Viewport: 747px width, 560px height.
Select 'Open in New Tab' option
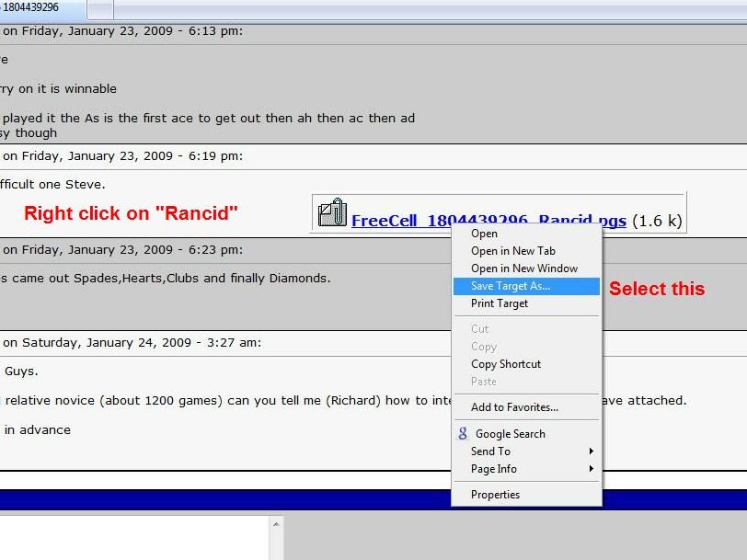tap(513, 251)
